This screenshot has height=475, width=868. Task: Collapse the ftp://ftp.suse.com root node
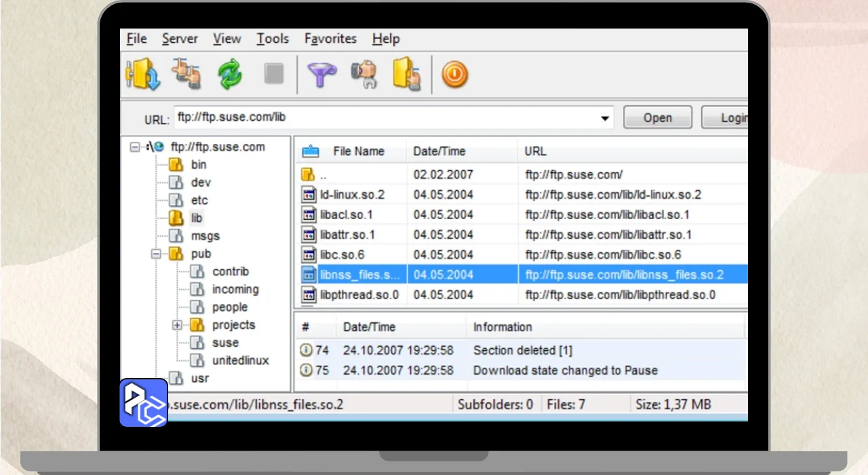135,147
